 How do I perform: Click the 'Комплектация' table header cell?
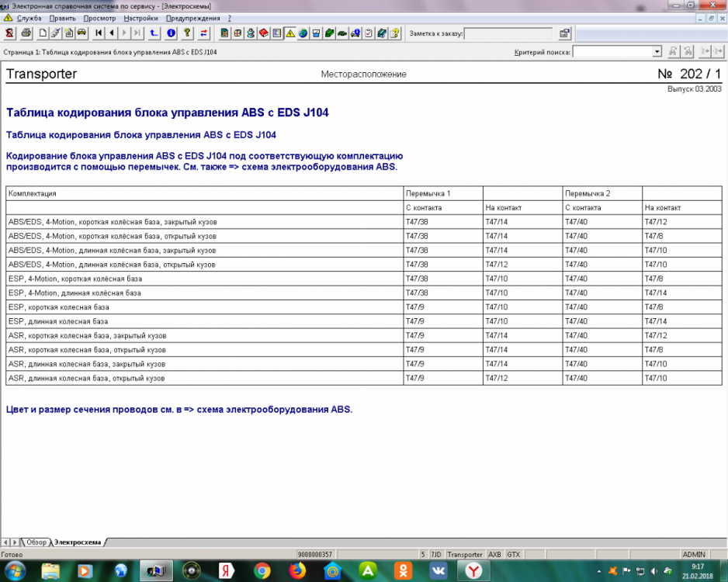click(205, 193)
